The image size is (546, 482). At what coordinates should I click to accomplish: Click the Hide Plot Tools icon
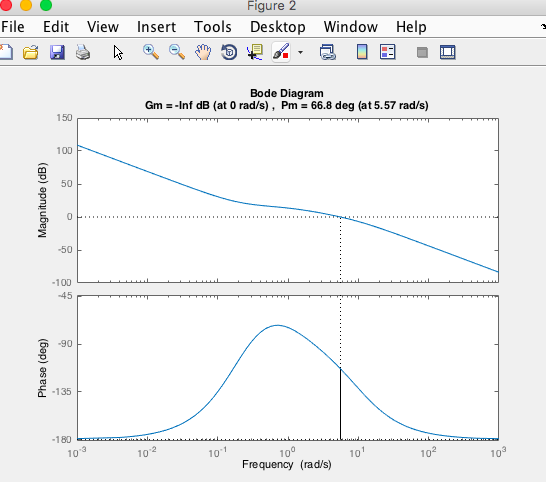point(422,53)
